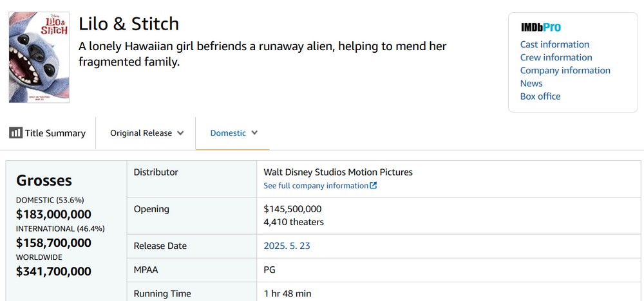
Task: Open the Cast information link
Action: click(554, 44)
